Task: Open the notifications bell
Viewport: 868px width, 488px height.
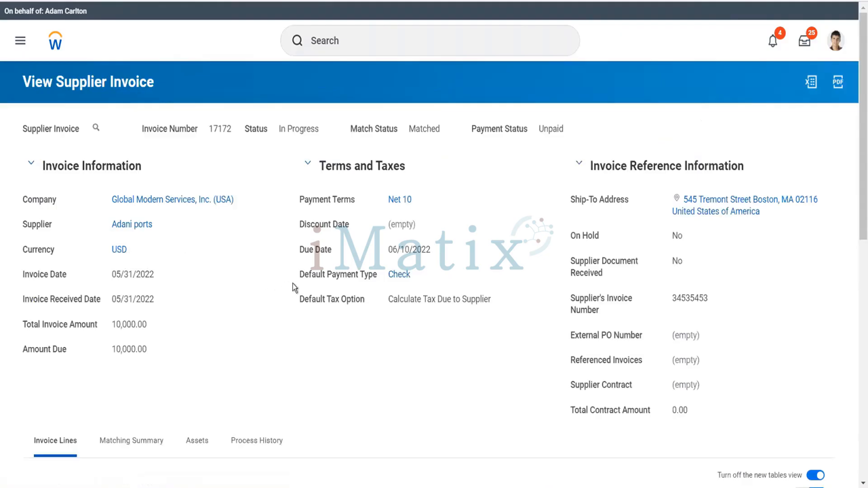Action: tap(773, 41)
